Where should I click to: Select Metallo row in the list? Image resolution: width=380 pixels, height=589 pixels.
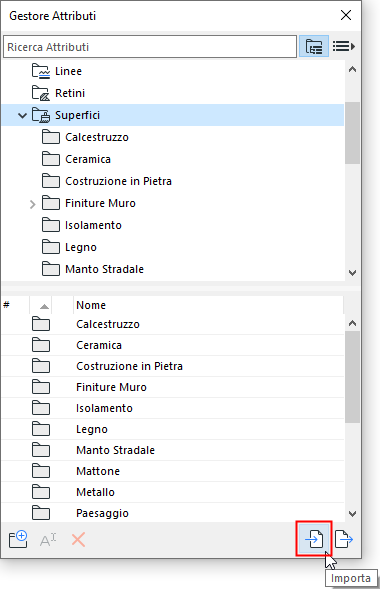(x=173, y=492)
